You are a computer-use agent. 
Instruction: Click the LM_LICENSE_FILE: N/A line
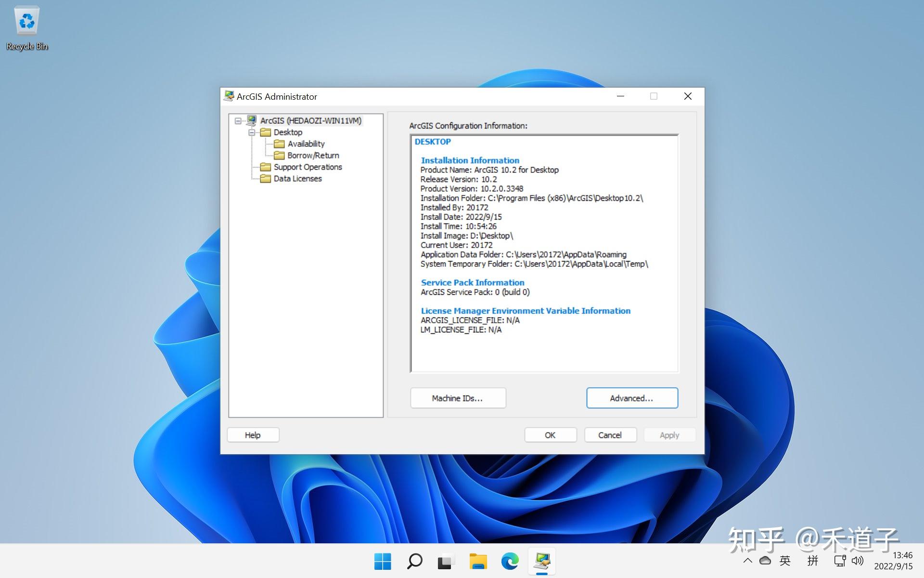point(461,330)
